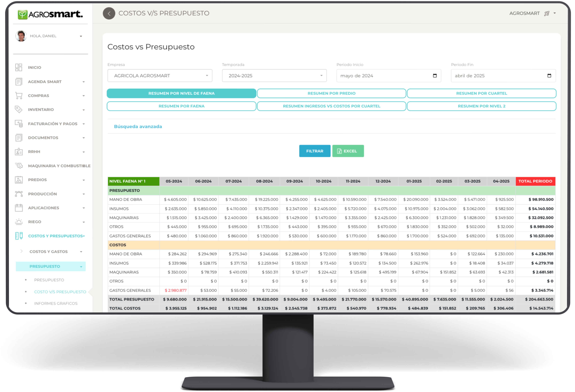Expand the Hola, Daniel user menu
This screenshot has height=392, width=575.
pos(81,36)
